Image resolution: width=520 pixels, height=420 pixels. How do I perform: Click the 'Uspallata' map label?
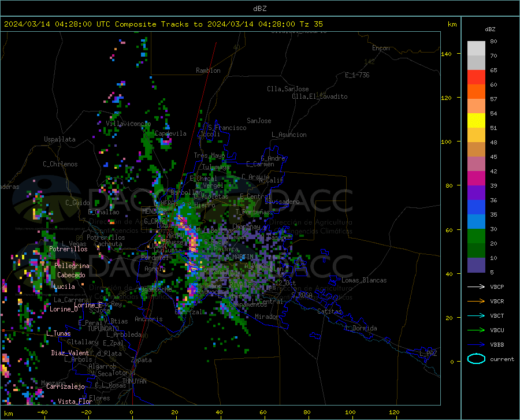60,139
